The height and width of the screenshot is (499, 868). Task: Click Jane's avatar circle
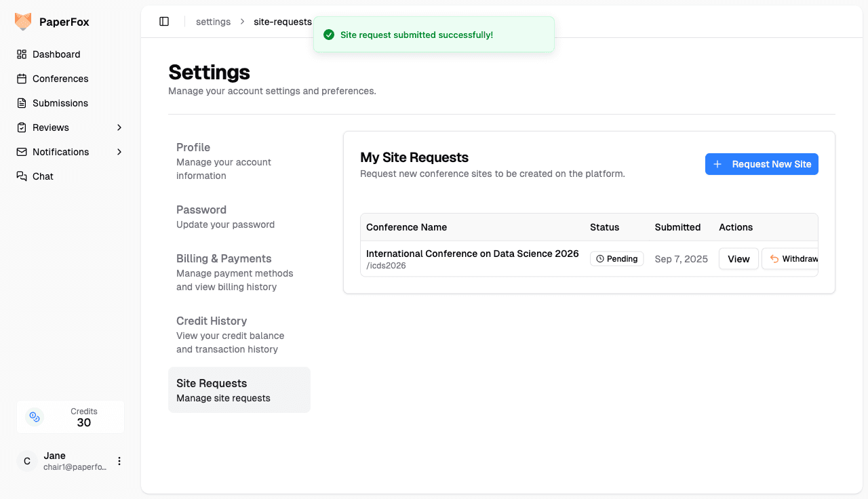[27, 461]
